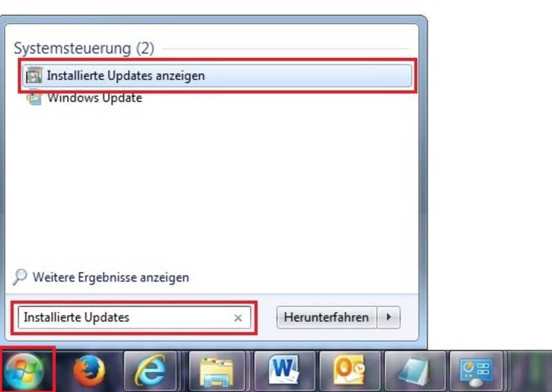Click empty taskbar area right of Control Panel
This screenshot has height=392, width=552.
coord(528,371)
